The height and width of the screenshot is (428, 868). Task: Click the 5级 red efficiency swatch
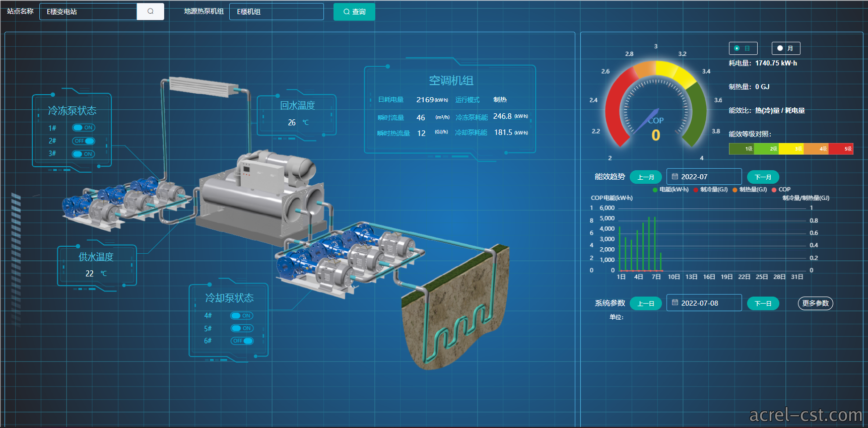(841, 149)
